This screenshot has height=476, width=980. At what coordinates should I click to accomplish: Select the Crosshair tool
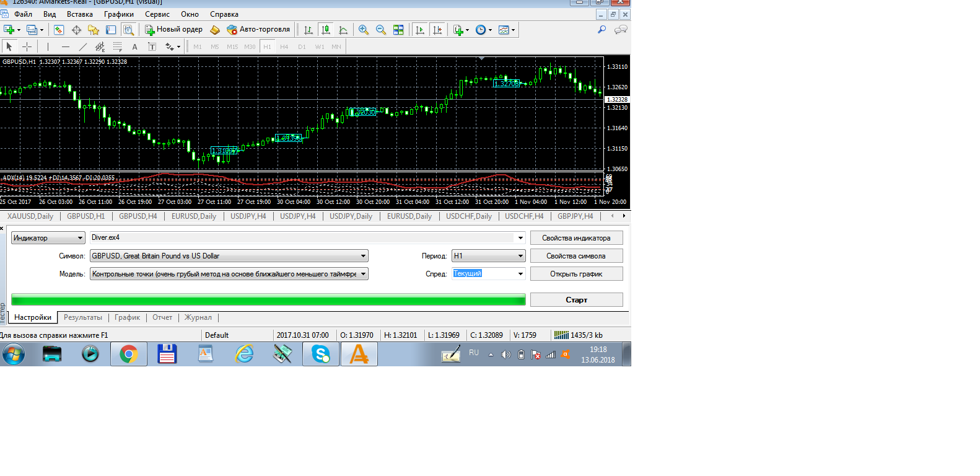27,46
